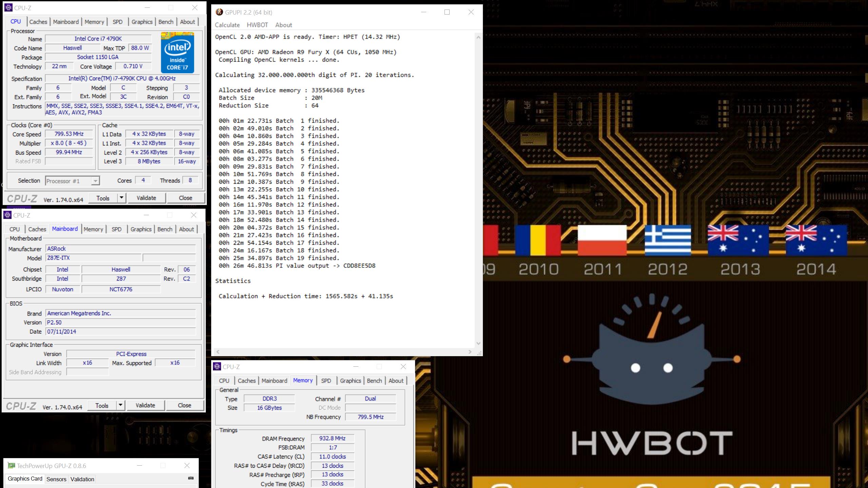868x488 pixels.
Task: Click GPUPI horizontal scrollbar left arrow
Action: [x=218, y=352]
